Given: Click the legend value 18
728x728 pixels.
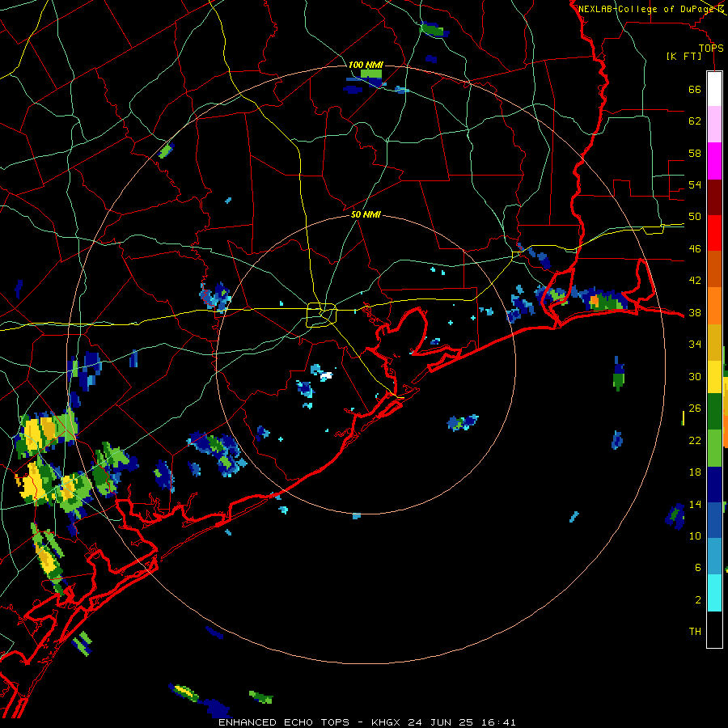Looking at the screenshot, I should 695,472.
